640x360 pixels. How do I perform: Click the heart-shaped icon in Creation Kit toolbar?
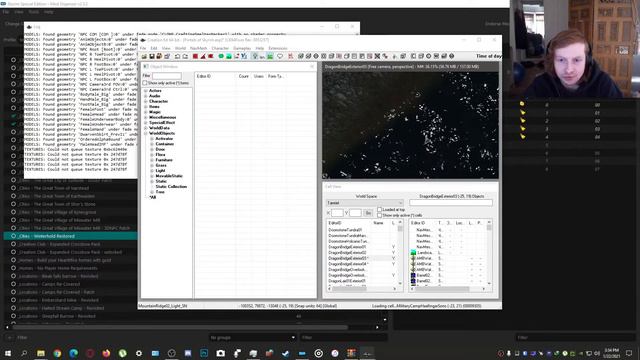(280, 56)
